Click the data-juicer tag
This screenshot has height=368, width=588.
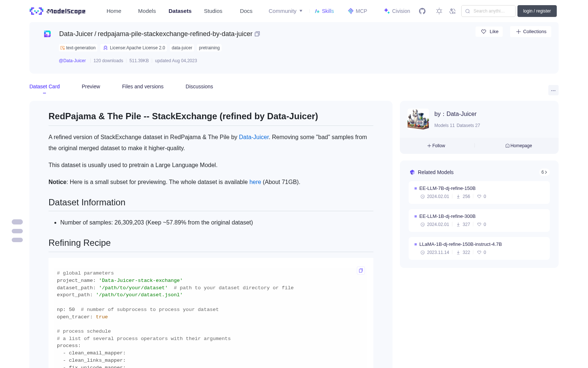click(x=182, y=48)
